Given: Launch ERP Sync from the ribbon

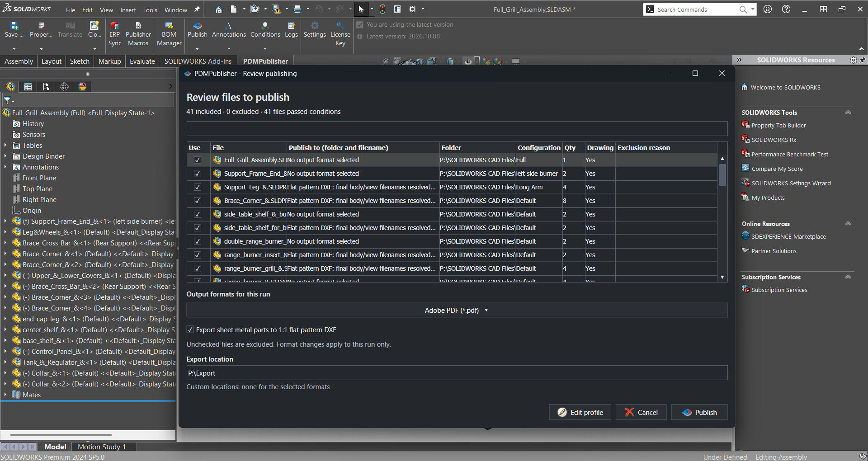Looking at the screenshot, I should pos(115,34).
